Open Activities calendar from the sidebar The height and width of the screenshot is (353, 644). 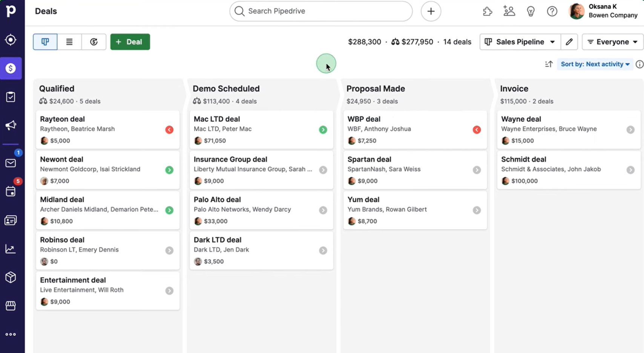(10, 191)
